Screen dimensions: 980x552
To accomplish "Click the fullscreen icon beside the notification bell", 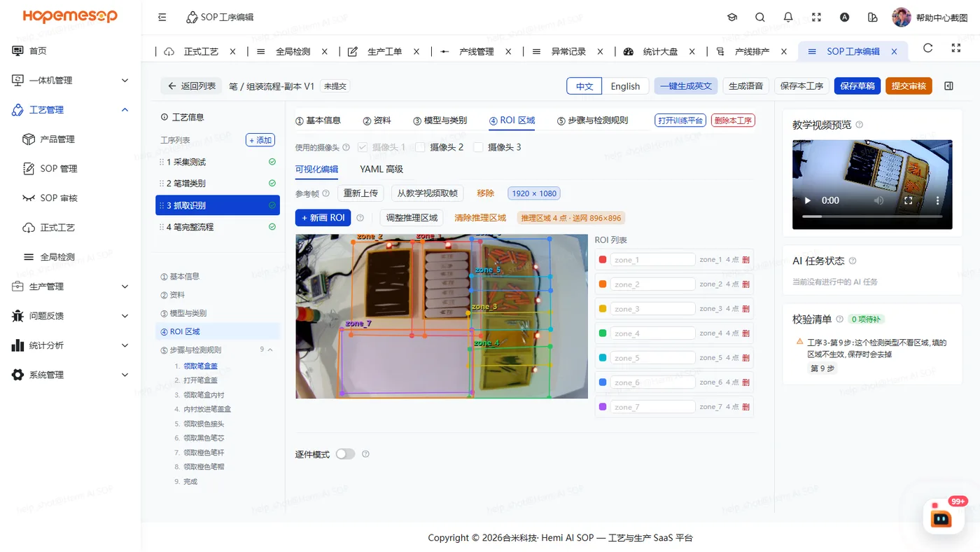I will [x=816, y=17].
